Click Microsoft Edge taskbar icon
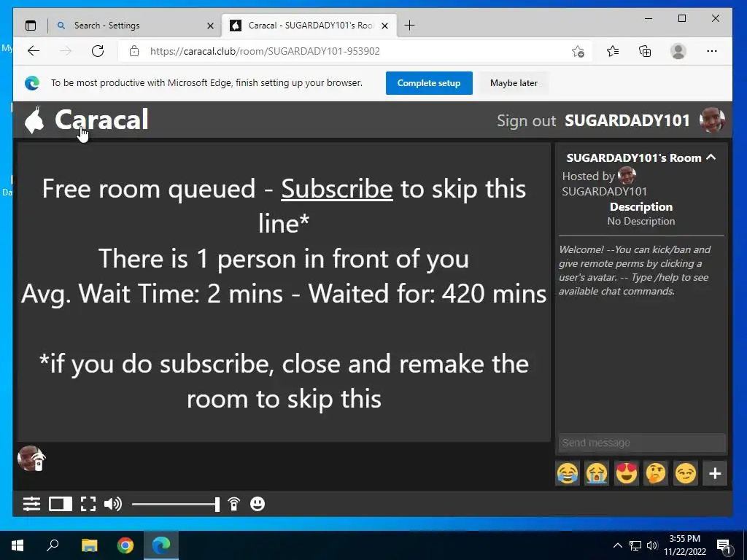The height and width of the screenshot is (560, 747). tap(161, 545)
